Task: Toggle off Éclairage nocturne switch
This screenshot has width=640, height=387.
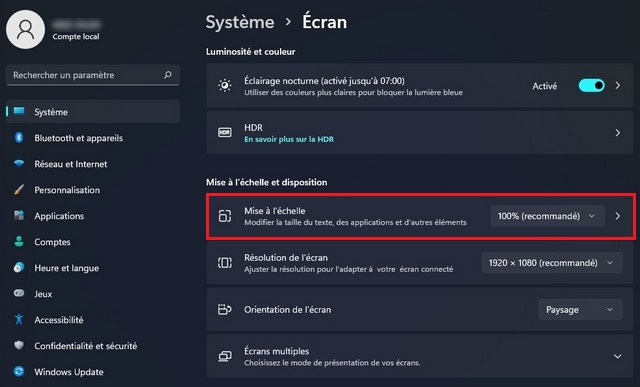Action: (591, 85)
